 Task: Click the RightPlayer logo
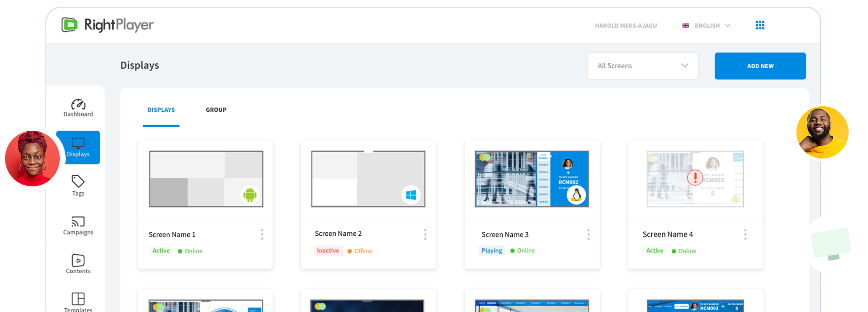tap(108, 25)
